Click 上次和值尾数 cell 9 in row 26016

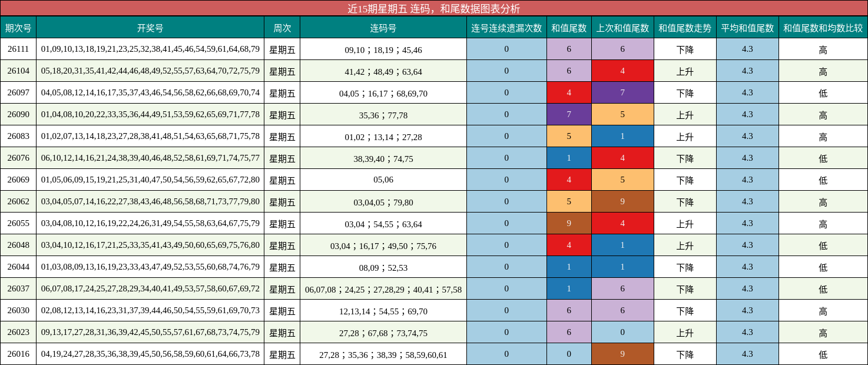[x=622, y=354]
